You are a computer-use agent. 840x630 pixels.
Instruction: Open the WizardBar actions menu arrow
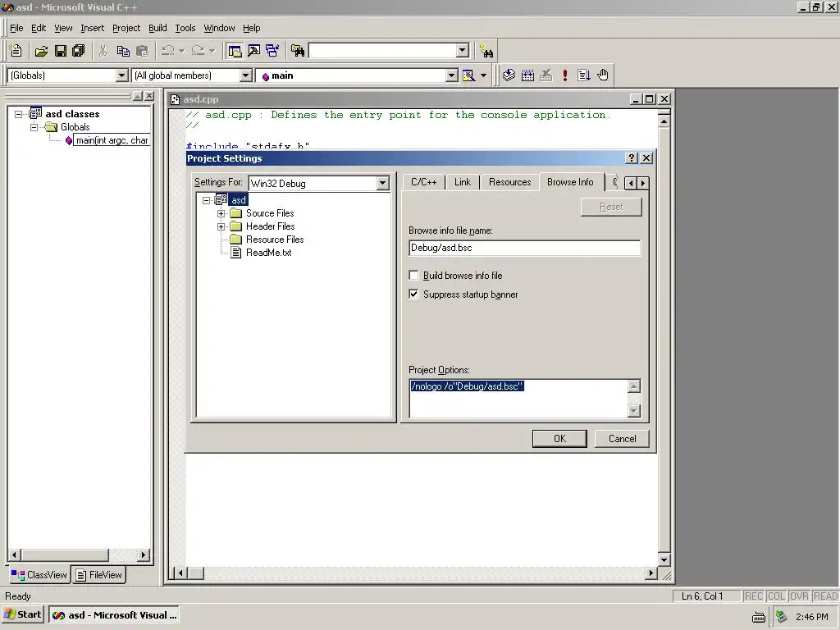point(483,75)
